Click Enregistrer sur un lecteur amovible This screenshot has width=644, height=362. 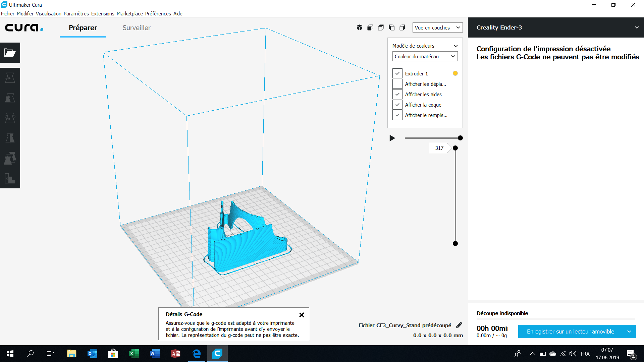[570, 331]
